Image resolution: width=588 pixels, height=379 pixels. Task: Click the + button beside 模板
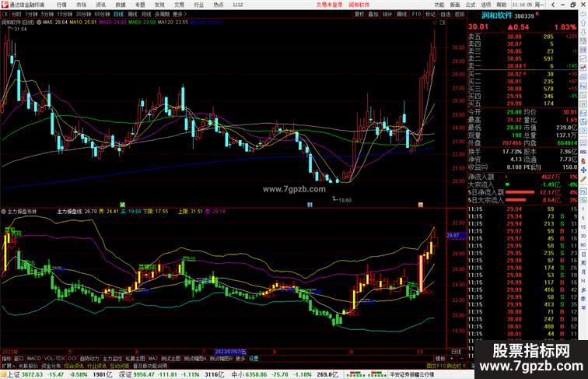(x=451, y=359)
